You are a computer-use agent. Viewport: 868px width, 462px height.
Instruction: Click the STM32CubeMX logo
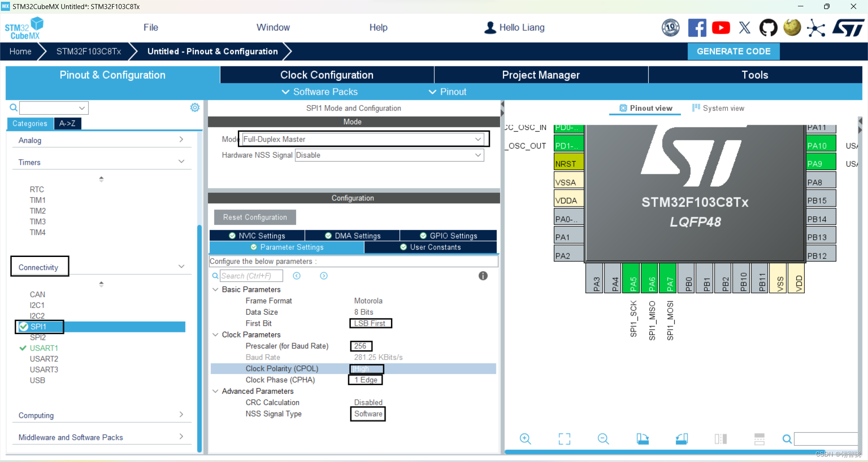click(24, 28)
